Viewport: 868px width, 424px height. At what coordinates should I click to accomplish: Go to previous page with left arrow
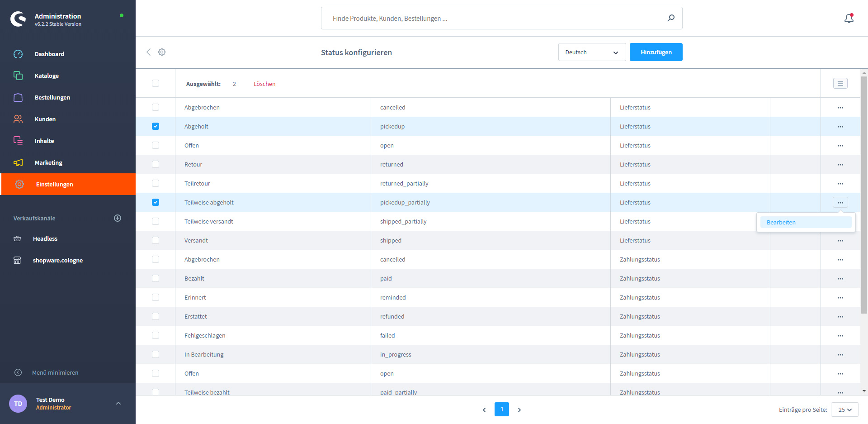pyautogui.click(x=484, y=410)
